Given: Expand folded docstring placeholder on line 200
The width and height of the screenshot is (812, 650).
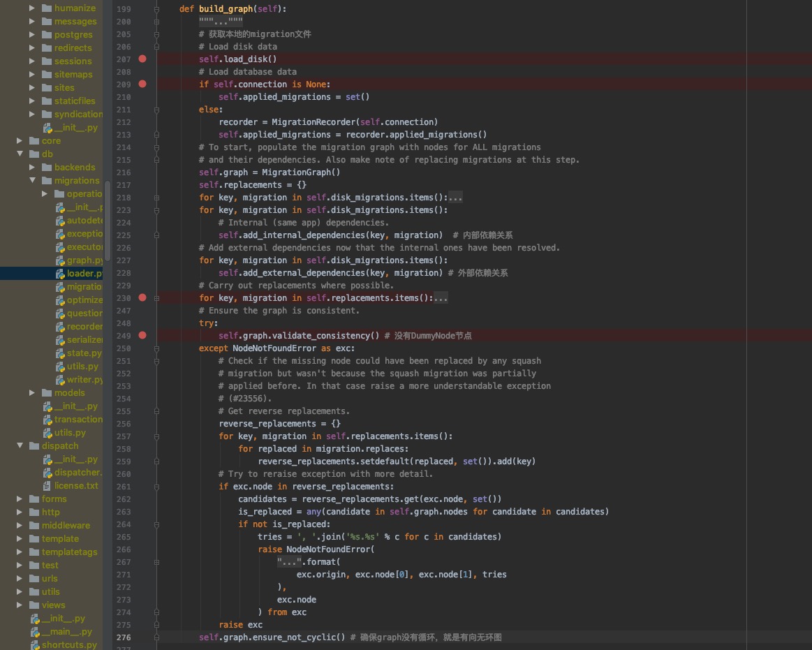Looking at the screenshot, I should pos(221,21).
